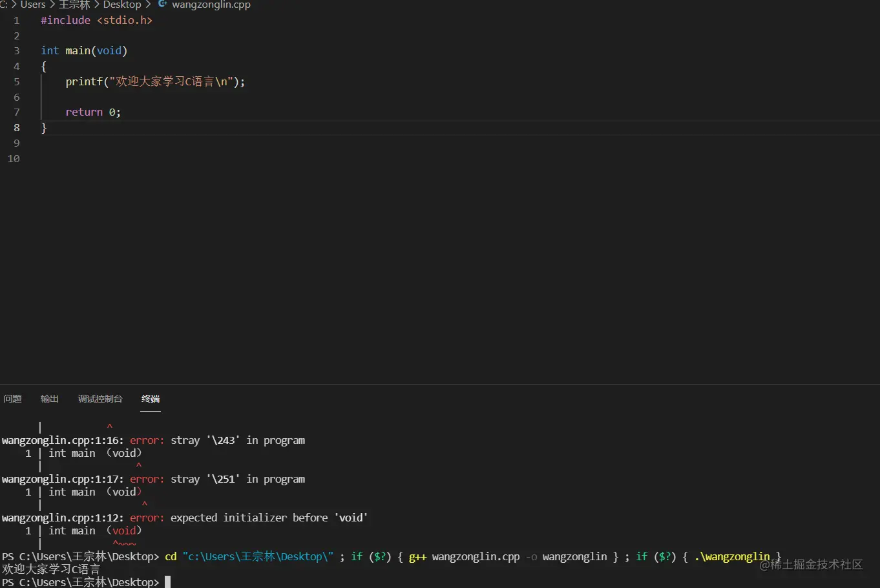Click the quoted path "c:\Users\王宗林\Desktop\" in terminal
Viewport: 880px width, 588px height.
[x=258, y=557]
